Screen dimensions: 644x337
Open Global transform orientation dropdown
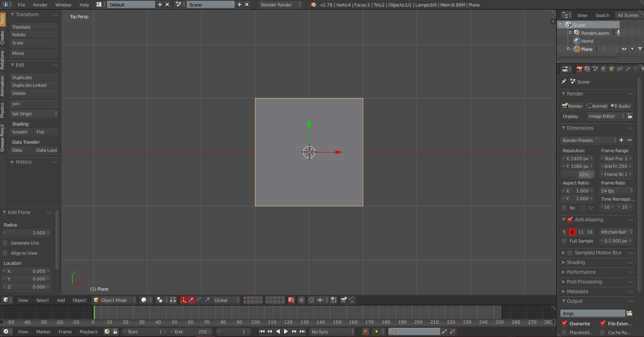(225, 300)
